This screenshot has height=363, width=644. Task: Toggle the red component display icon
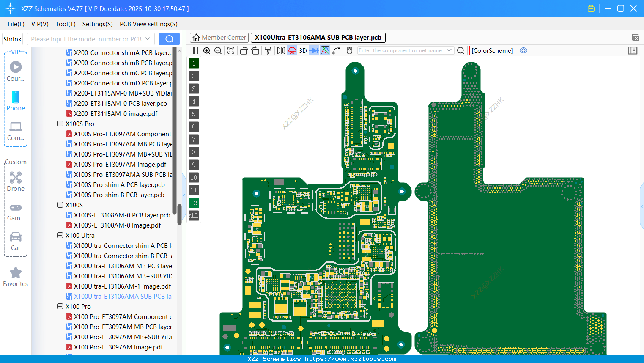292,50
